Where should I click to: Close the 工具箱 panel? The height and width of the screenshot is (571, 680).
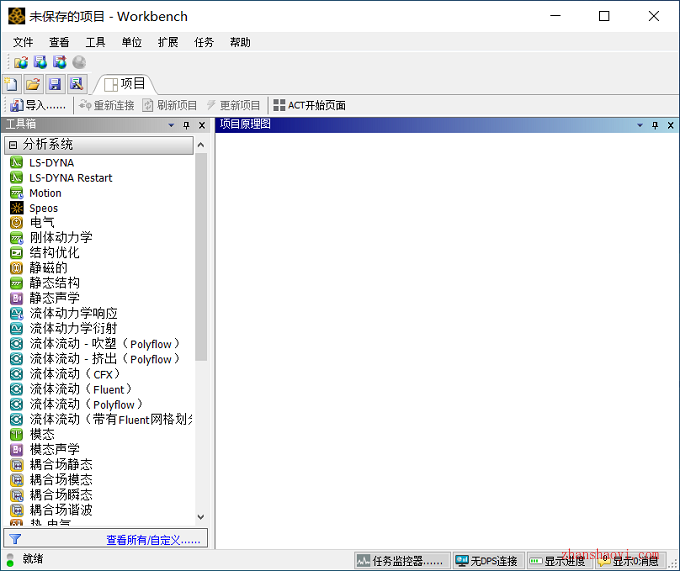(202, 125)
